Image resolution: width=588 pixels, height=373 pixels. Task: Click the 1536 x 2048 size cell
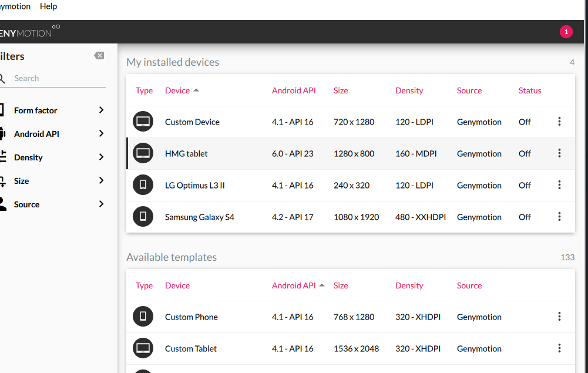tap(356, 349)
